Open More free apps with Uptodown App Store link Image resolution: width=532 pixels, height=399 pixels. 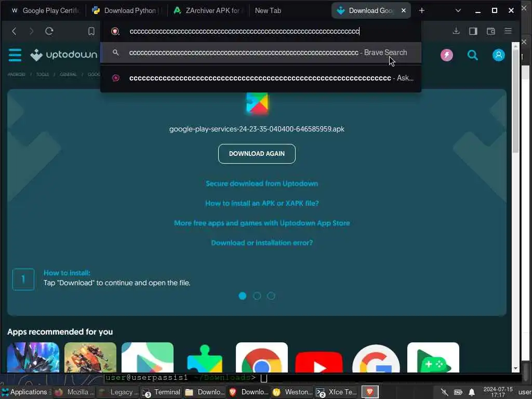(262, 223)
